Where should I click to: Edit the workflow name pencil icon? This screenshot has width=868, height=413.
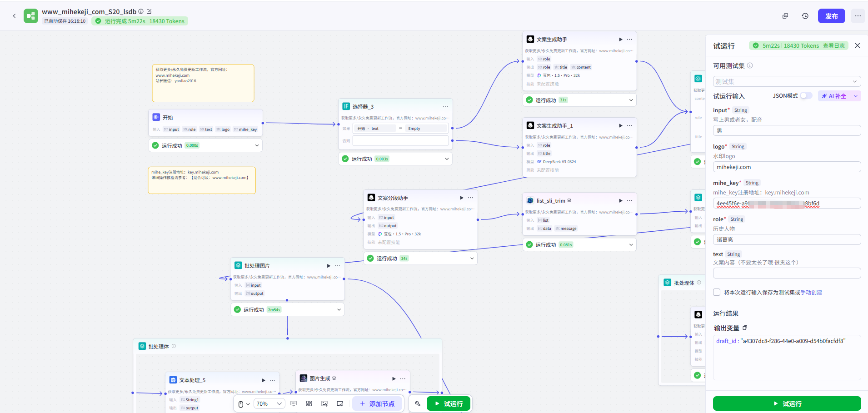[x=149, y=11]
